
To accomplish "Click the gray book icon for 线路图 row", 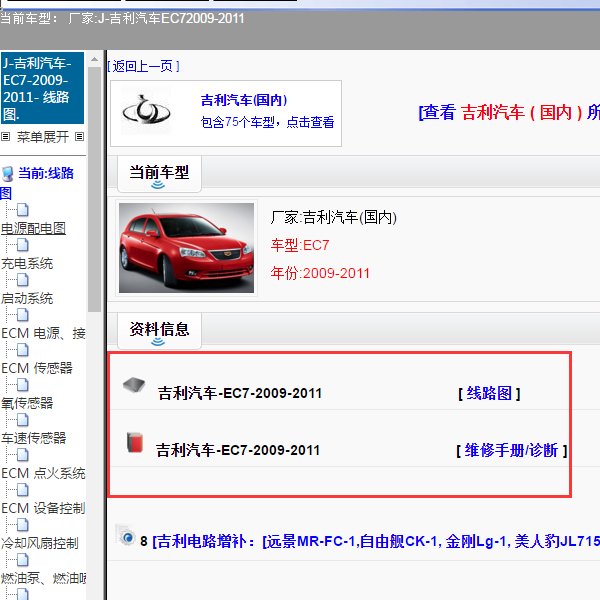I will point(134,385).
